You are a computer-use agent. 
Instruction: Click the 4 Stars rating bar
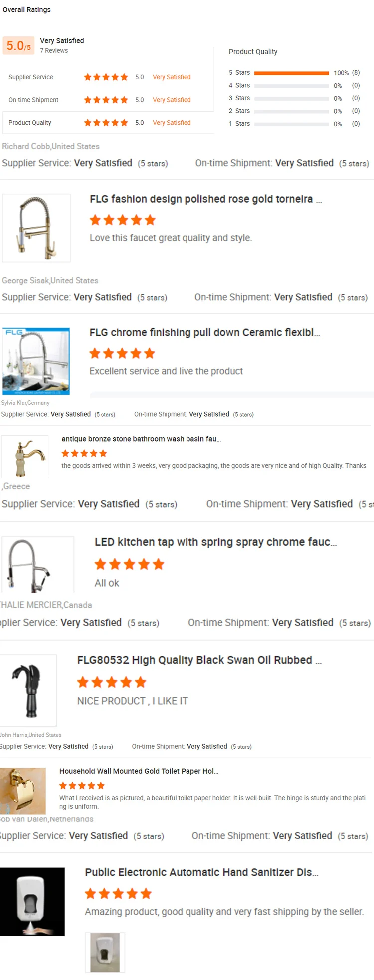[x=291, y=86]
